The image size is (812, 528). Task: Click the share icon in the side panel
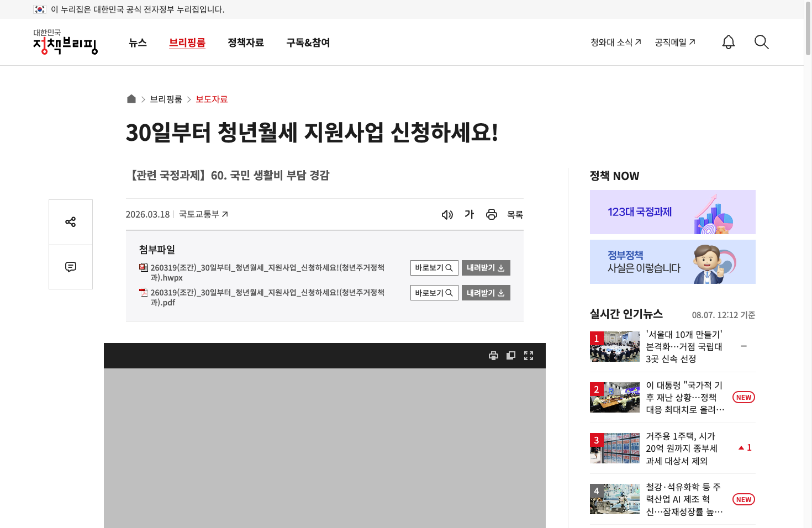[x=71, y=222]
